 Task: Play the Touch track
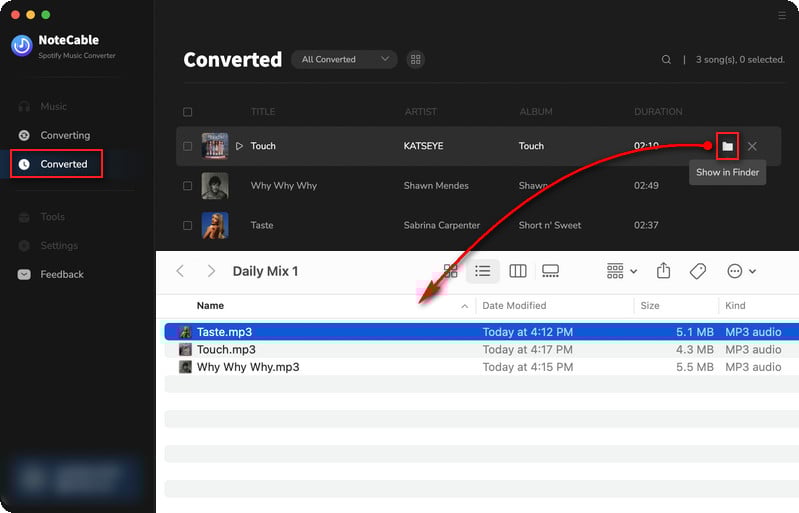pyautogui.click(x=239, y=146)
